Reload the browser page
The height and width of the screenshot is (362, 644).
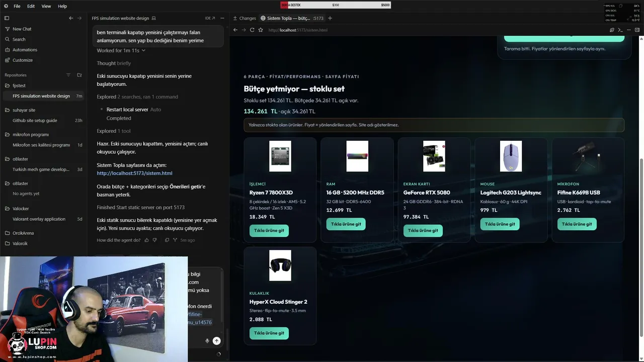(252, 30)
